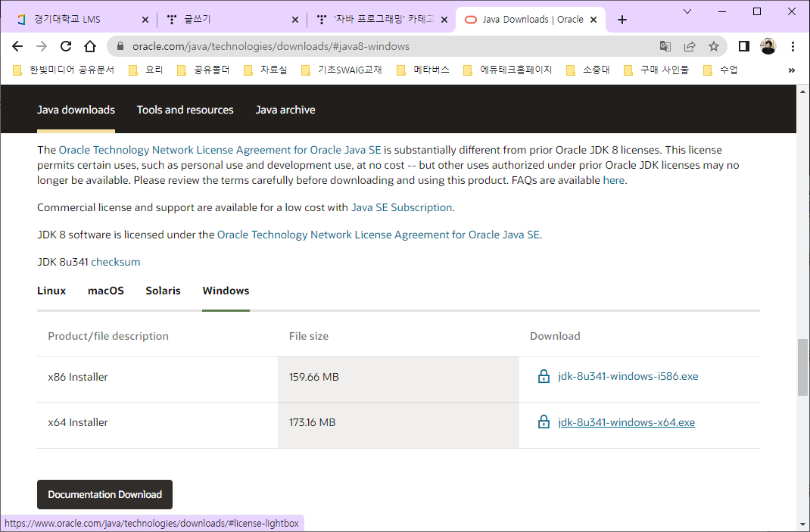Screen dimensions: 810x532
Task: Expand the tab search chevron
Action: pyautogui.click(x=687, y=11)
